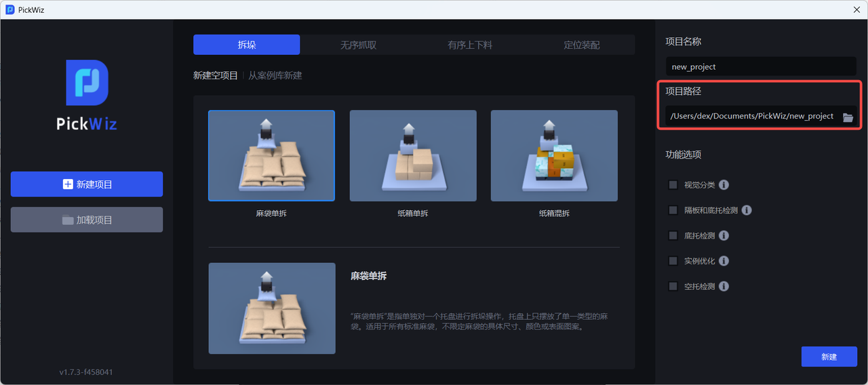Enable the 视觉分类 checkbox

pyautogui.click(x=673, y=185)
